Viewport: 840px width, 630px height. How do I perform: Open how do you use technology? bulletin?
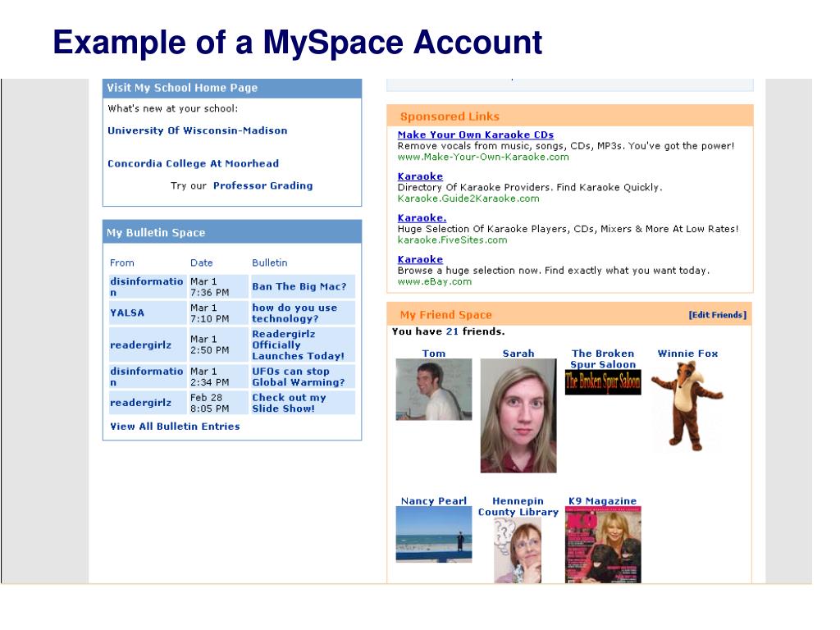point(294,313)
